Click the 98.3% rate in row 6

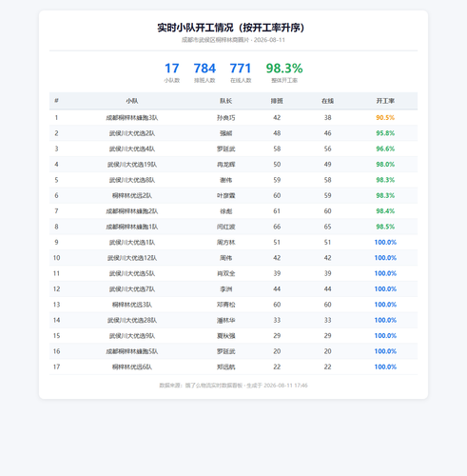(385, 195)
